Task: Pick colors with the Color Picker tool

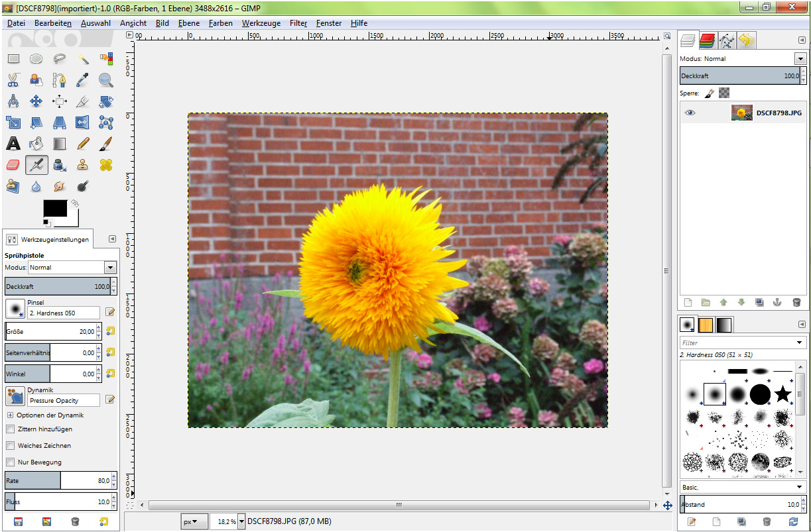Action: pos(81,80)
